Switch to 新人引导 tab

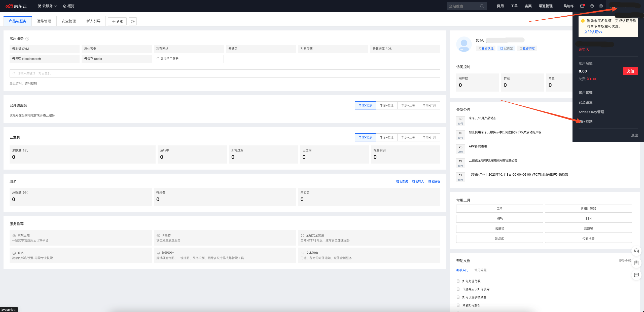93,21
